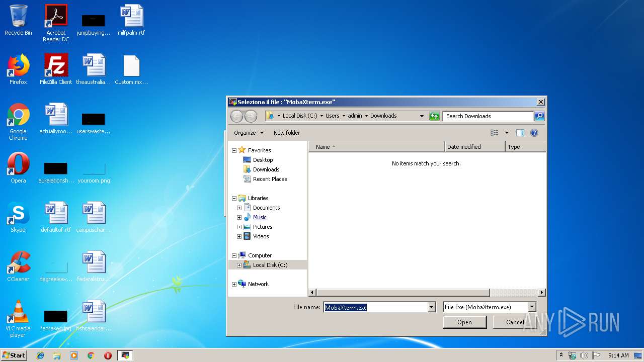644x362 pixels.
Task: Click Users in address breadcrumb
Action: tap(332, 116)
